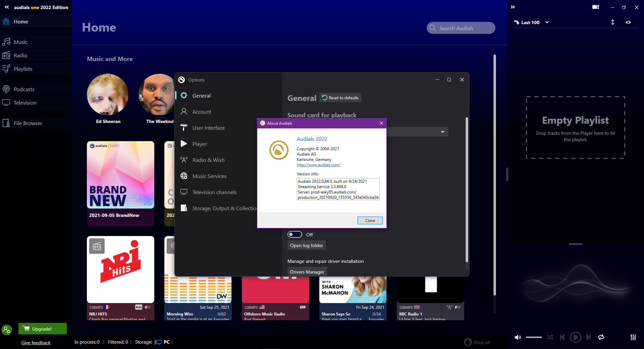Open the Ed Sheeran artist thumbnail
Screen dimensions: 644x349
click(108, 95)
